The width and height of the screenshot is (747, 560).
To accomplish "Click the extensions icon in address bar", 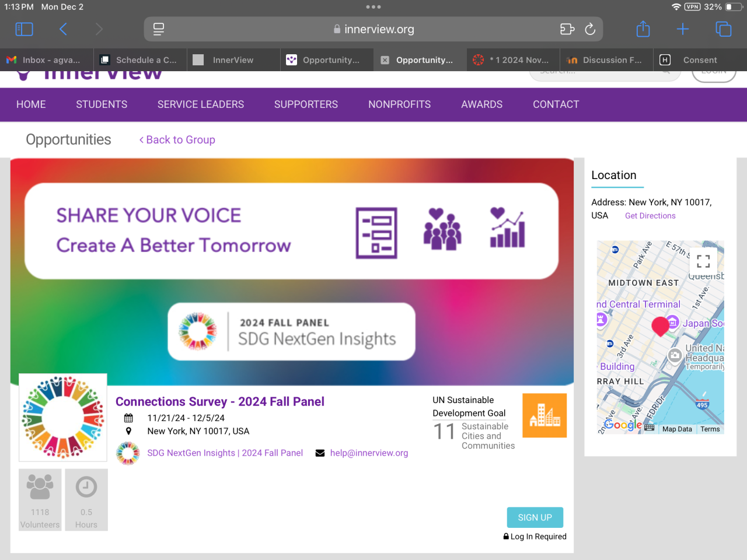I will click(x=567, y=29).
